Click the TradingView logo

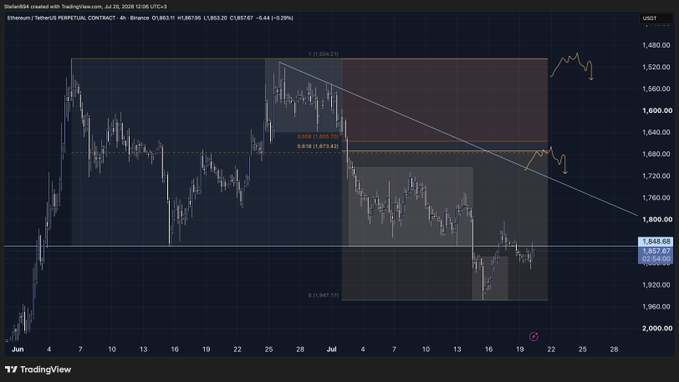38,369
